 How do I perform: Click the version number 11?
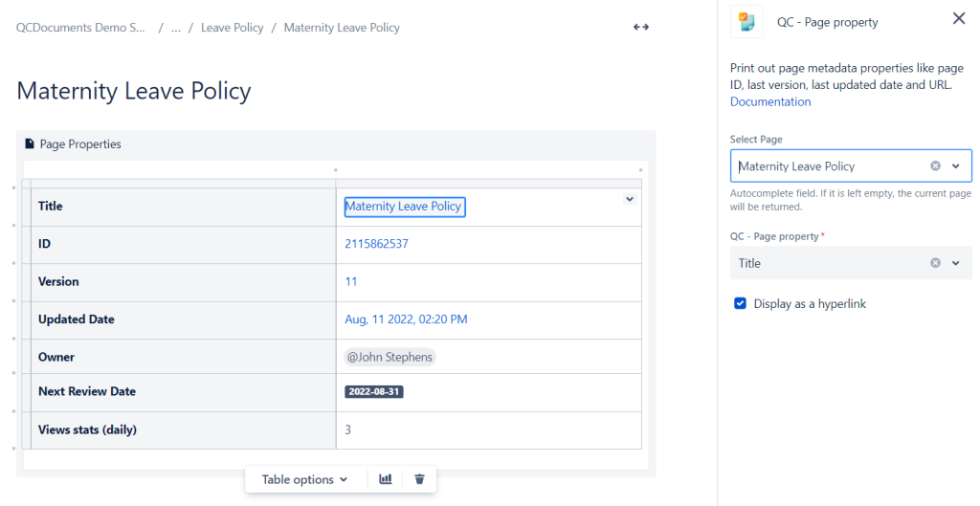pyautogui.click(x=351, y=282)
